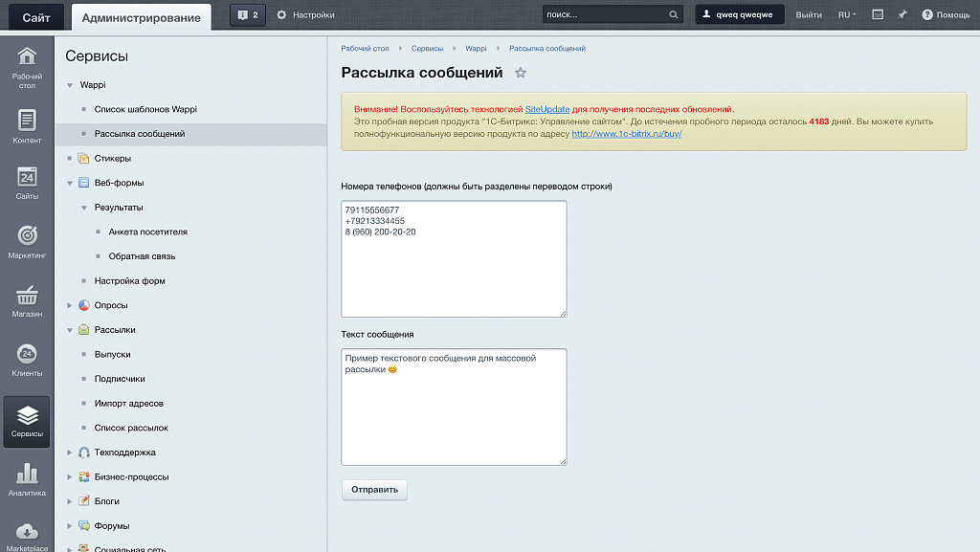Image resolution: width=980 pixels, height=552 pixels.
Task: Expand the Опросы tree node
Action: [70, 305]
